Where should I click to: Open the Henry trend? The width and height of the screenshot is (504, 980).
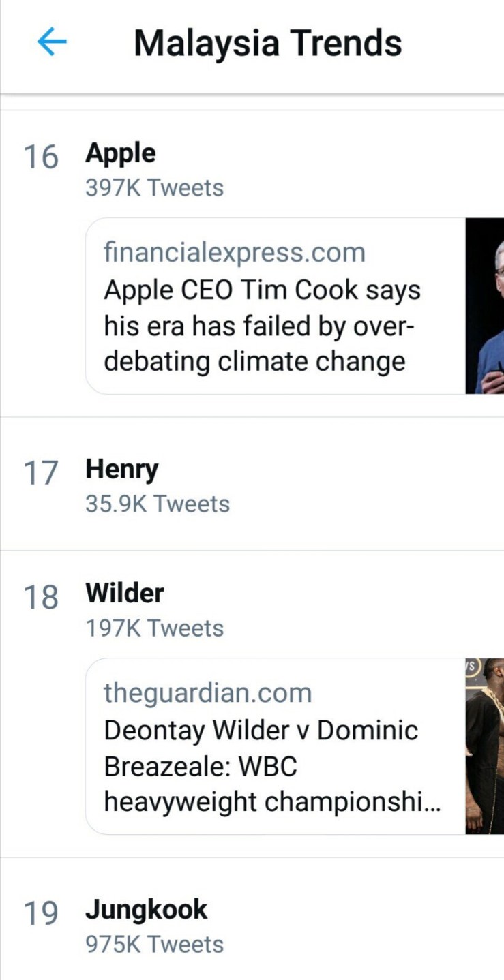point(121,470)
